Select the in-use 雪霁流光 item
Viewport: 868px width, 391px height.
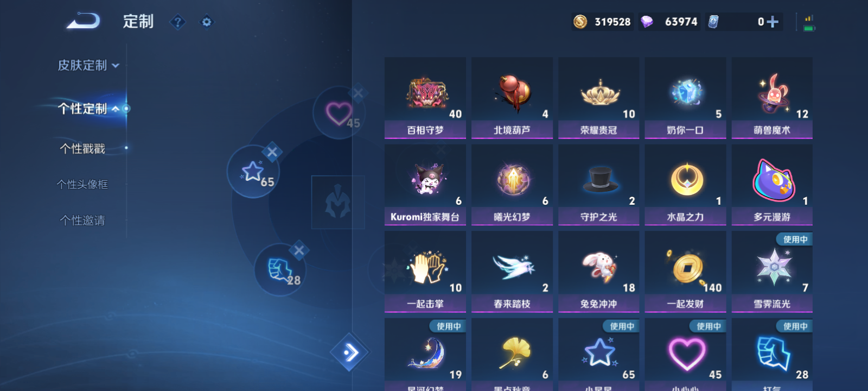(772, 272)
